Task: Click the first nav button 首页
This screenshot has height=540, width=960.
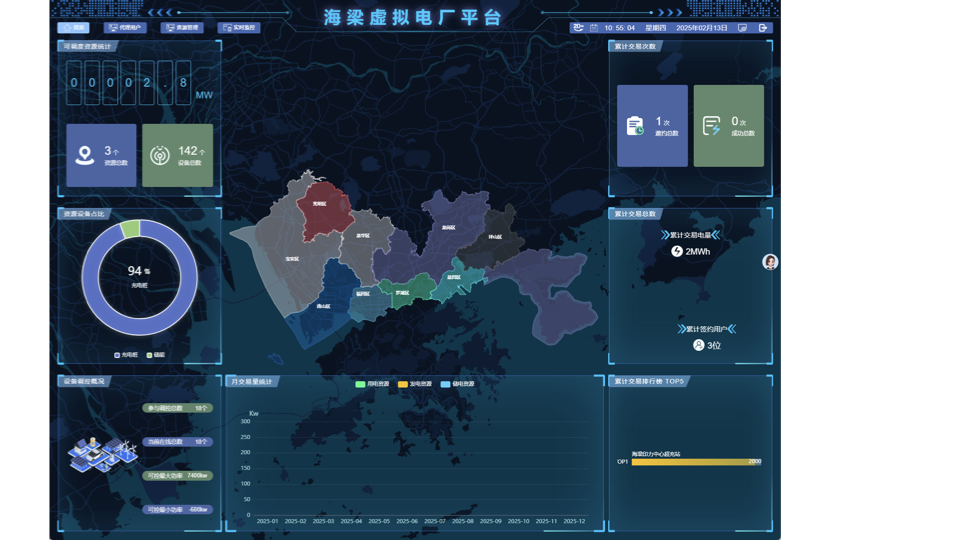Action: [x=73, y=28]
